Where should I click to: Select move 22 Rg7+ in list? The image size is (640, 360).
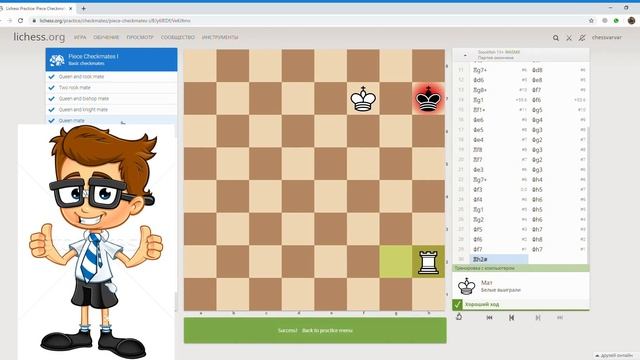pyautogui.click(x=499, y=180)
